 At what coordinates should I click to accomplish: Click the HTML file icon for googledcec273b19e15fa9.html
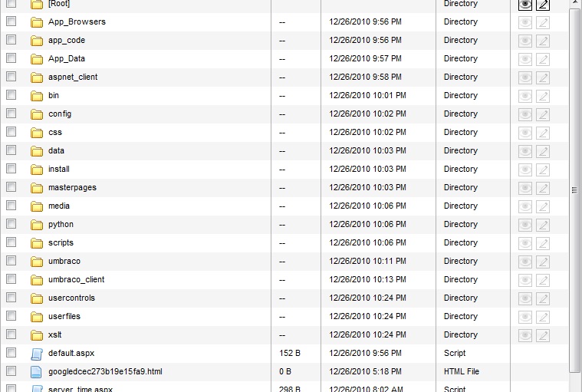pos(36,372)
